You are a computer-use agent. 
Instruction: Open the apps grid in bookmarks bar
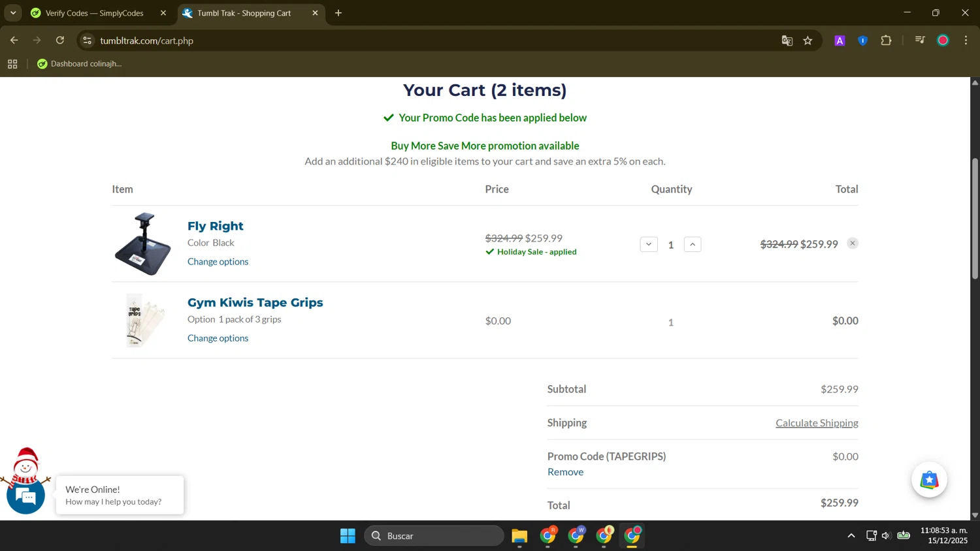coord(12,64)
